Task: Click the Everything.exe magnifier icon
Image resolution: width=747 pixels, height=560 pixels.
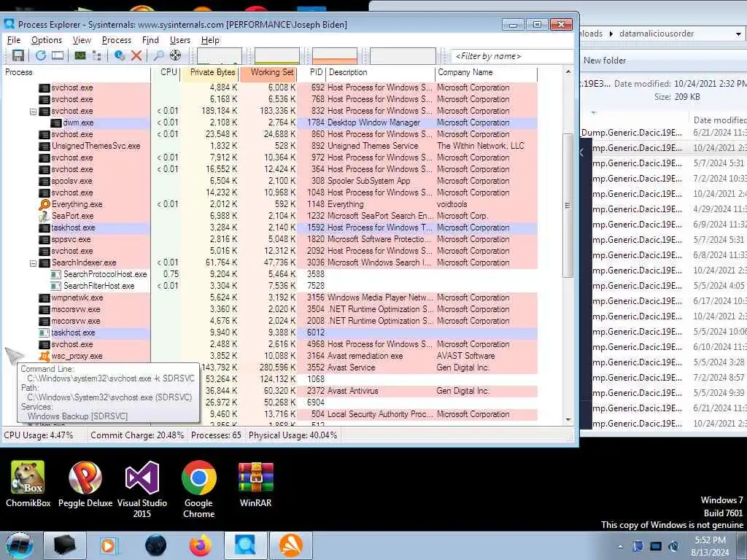Action: click(x=44, y=204)
